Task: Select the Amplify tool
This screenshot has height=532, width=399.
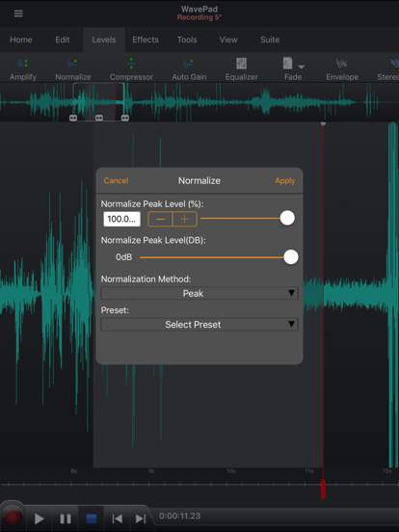Action: click(23, 69)
